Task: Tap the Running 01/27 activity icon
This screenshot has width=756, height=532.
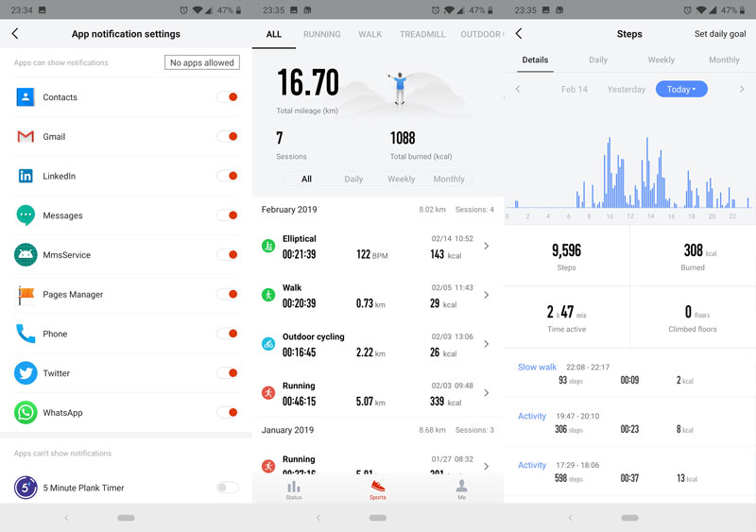Action: pyautogui.click(x=268, y=466)
